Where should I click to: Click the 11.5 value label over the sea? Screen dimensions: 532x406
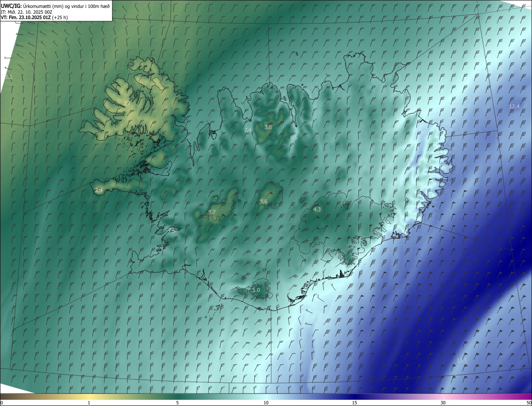tap(462, 360)
